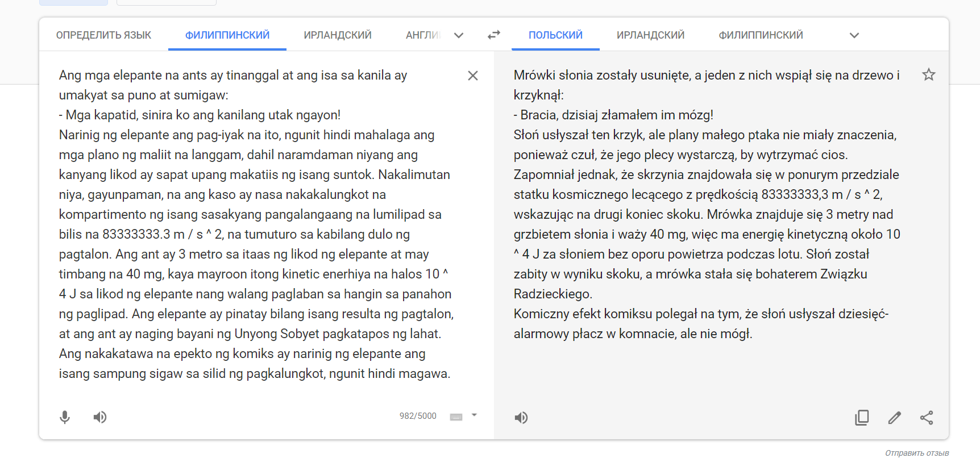This screenshot has height=466, width=980.
Task: Select ОПРЕДЕЛИТЬ ЯЗЫК source tab
Action: [103, 35]
